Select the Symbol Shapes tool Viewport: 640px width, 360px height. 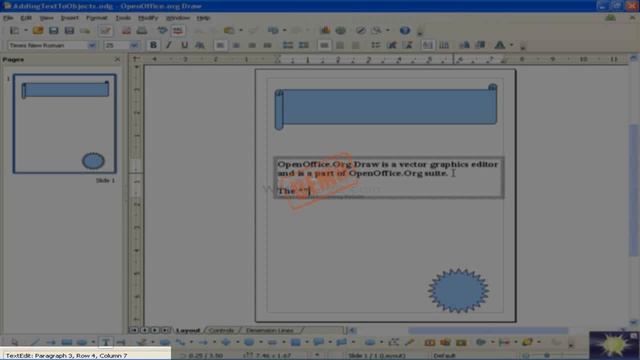pos(249,342)
